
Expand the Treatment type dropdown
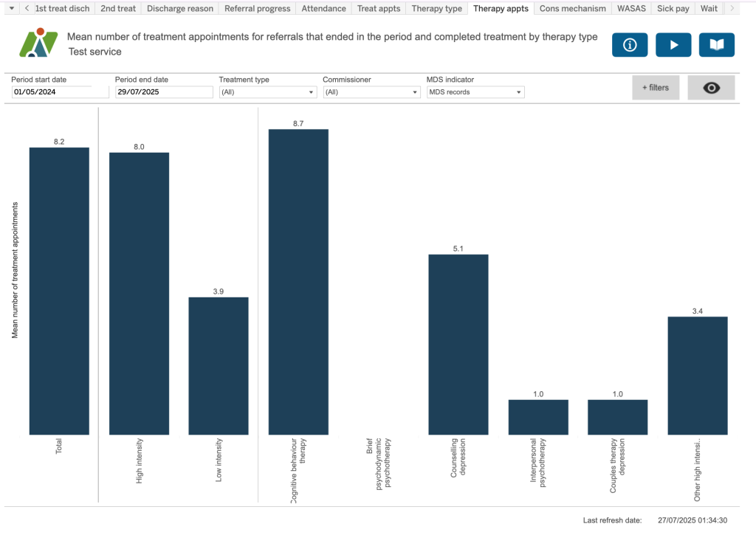coord(267,92)
